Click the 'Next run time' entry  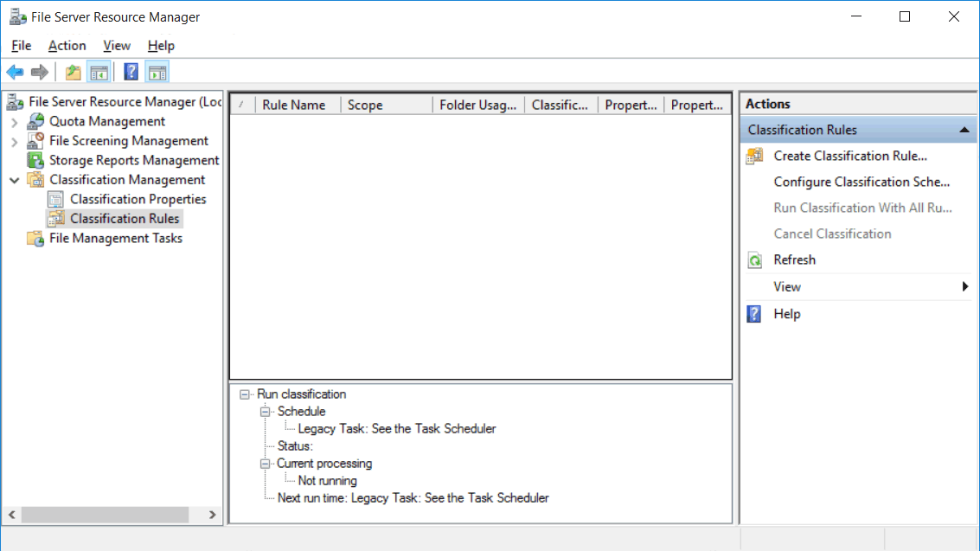pyautogui.click(x=413, y=498)
